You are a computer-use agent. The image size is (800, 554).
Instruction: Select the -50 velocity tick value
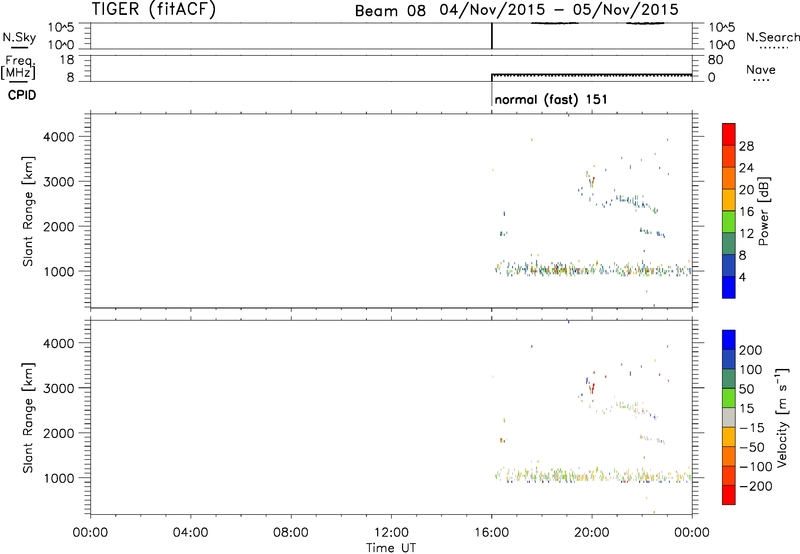point(752,447)
